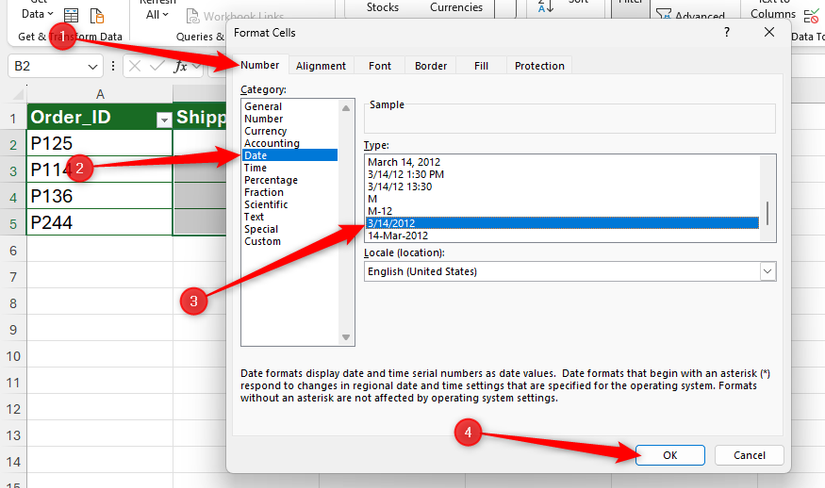Viewport: 825px width, 488px height.
Task: Switch to the Fill tab
Action: (x=481, y=66)
